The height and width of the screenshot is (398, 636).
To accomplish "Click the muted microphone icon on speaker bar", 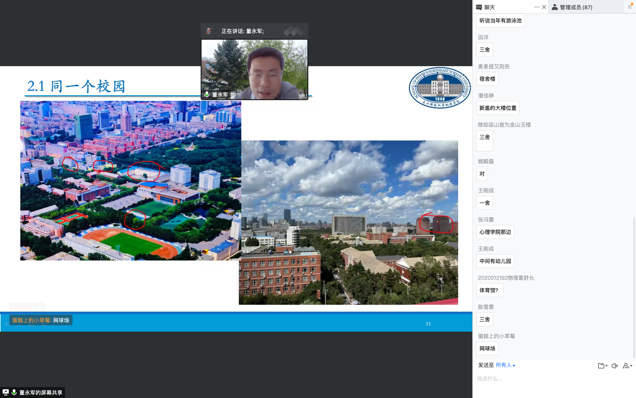I will click(208, 31).
